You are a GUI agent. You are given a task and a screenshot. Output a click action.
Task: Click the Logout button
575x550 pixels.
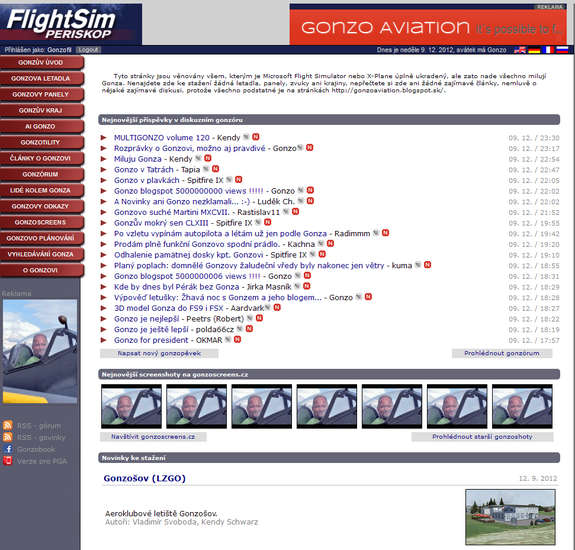coord(88,50)
